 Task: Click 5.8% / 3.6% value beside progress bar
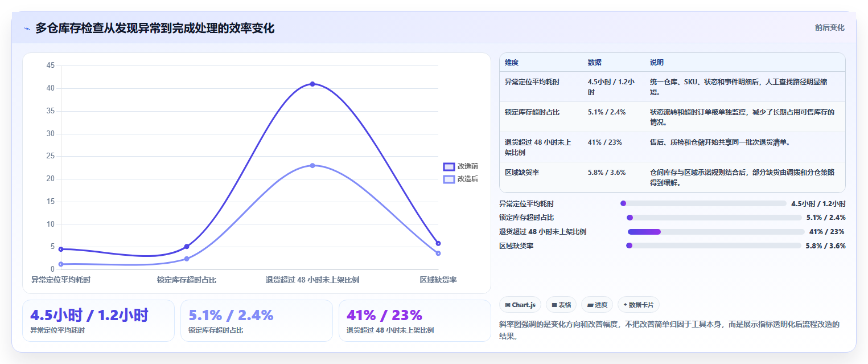coord(825,246)
